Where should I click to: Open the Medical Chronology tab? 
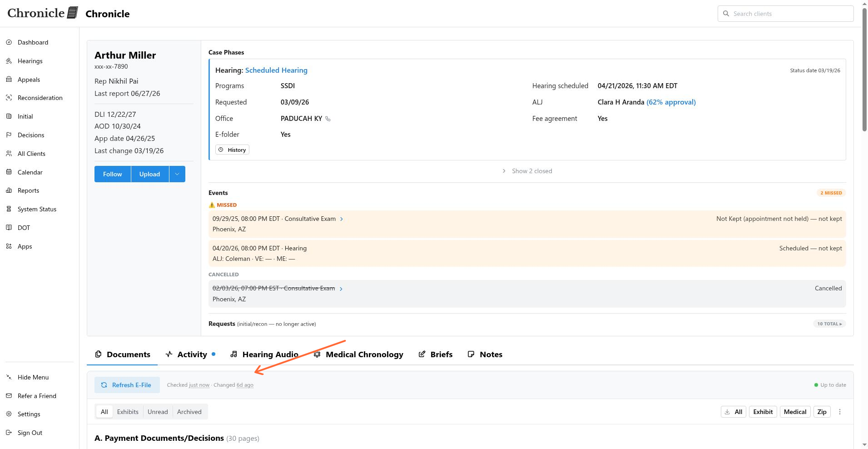click(358, 354)
